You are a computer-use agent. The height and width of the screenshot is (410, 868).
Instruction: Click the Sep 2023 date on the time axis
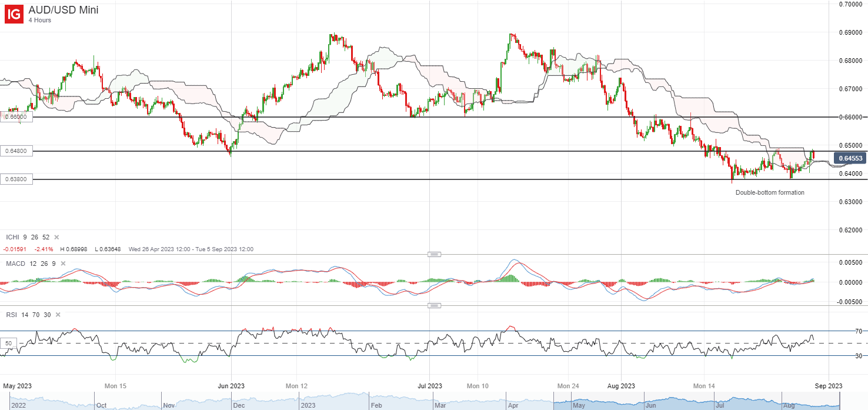tap(828, 386)
